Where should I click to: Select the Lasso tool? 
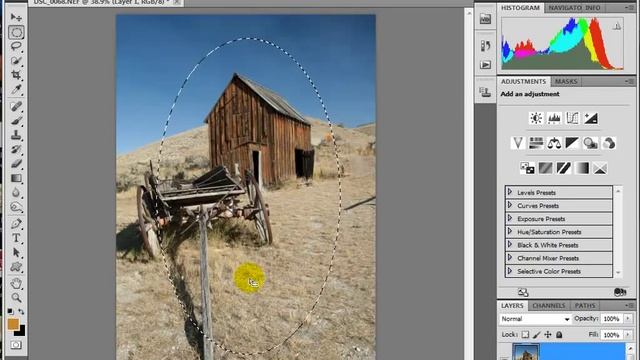pos(16,46)
